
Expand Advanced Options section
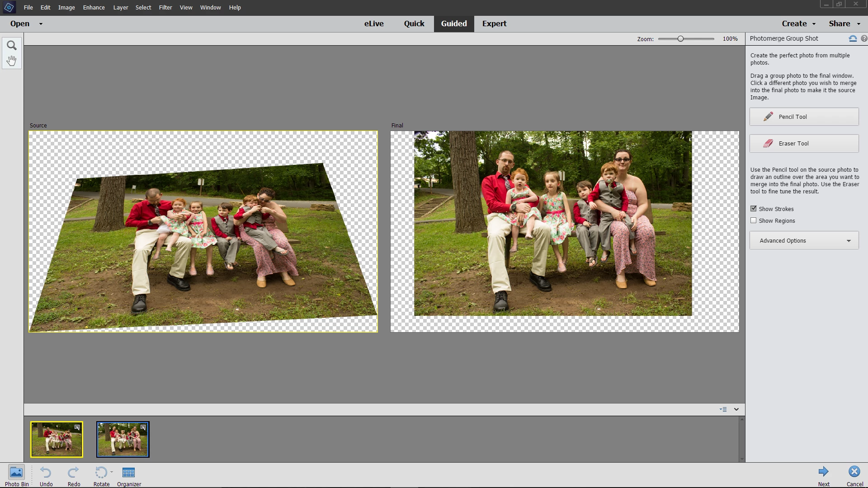(804, 240)
